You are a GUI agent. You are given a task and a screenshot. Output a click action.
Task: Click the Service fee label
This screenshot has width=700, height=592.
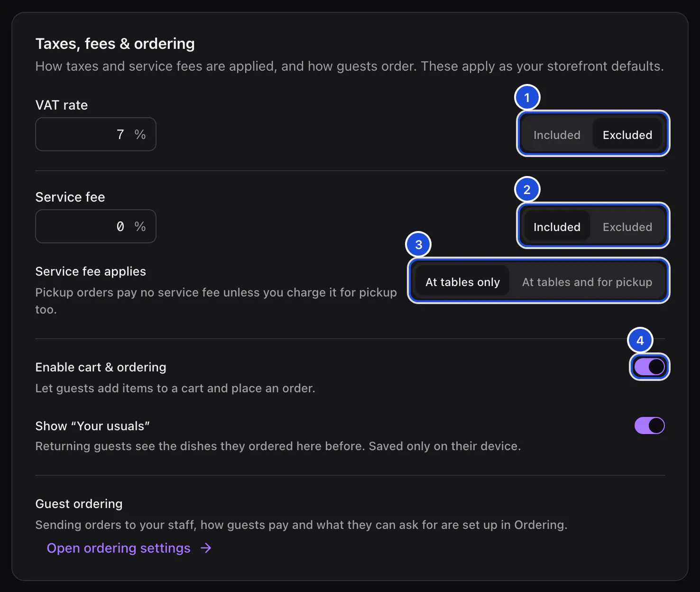click(x=70, y=197)
